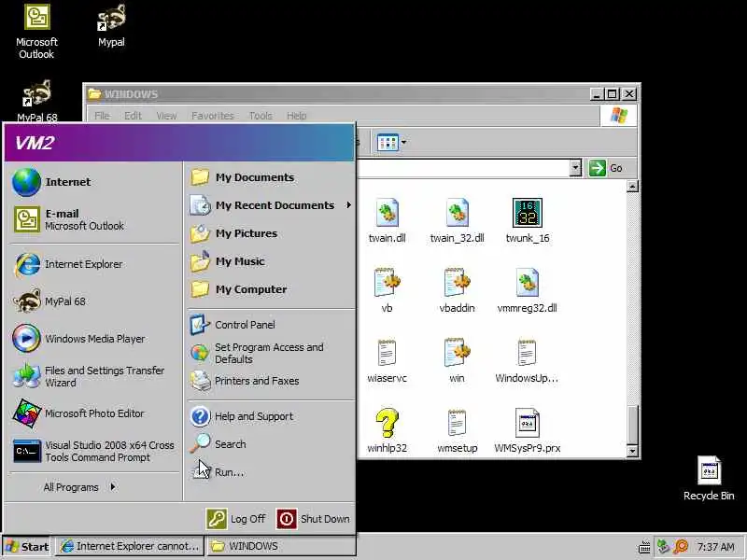Expand All Programs menu
The height and width of the screenshot is (560, 747).
pyautogui.click(x=79, y=487)
